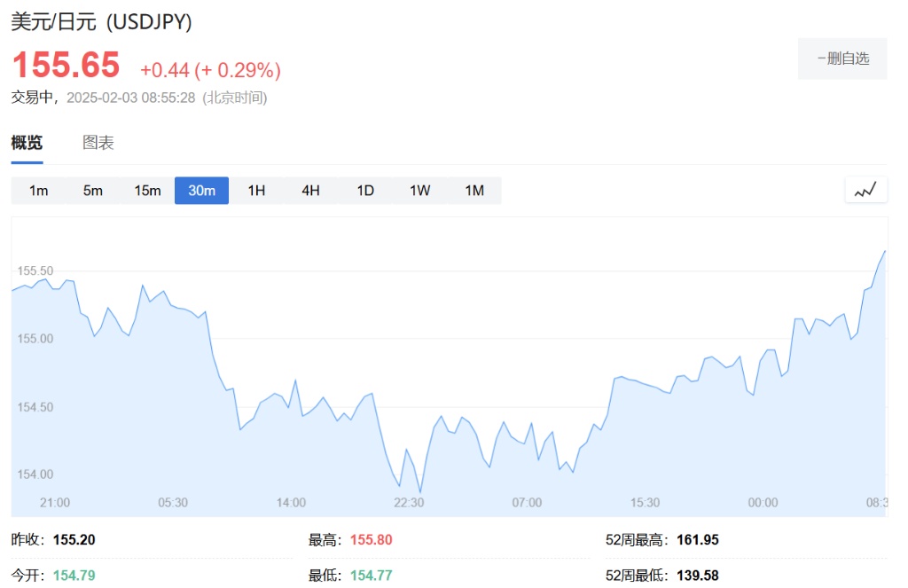908x588 pixels.
Task: Select the 15m timeframe
Action: tap(148, 191)
